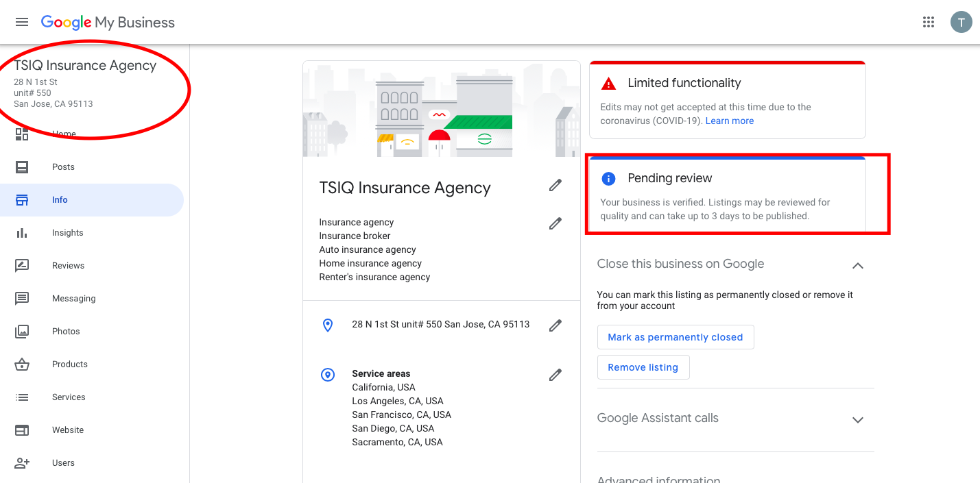Click the Insurance broker category
Viewport: 980px width, 483px height.
tap(355, 236)
